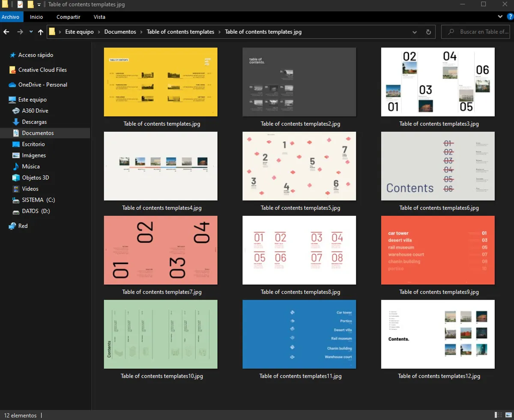Refresh the folder view with the refresh icon

(428, 32)
